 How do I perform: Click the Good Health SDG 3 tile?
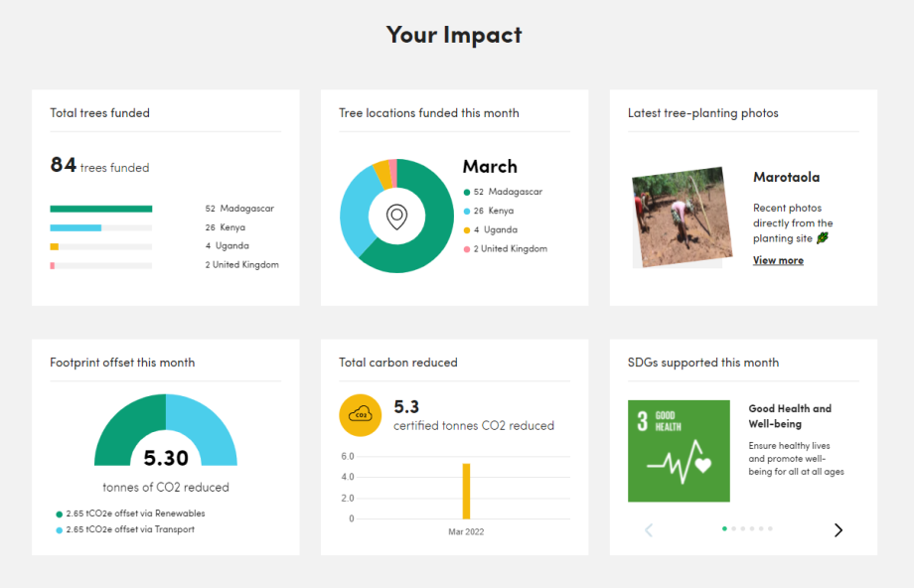click(679, 451)
